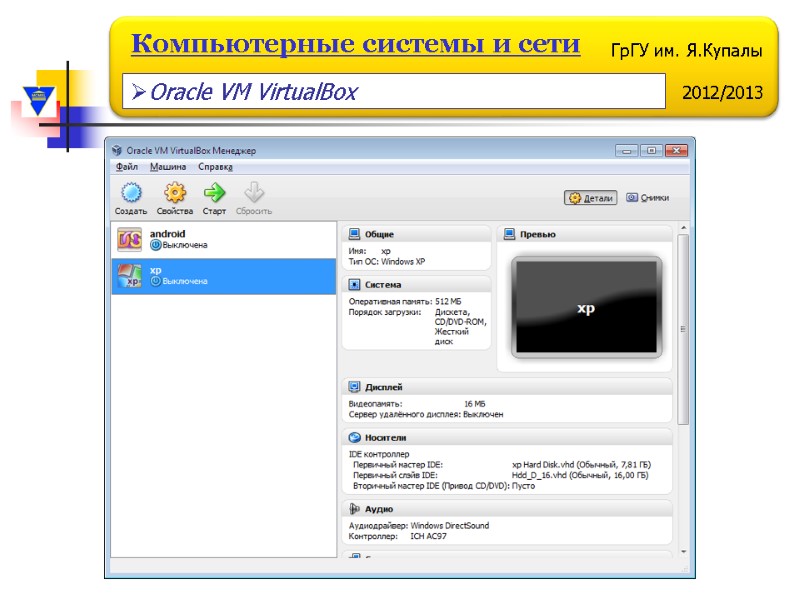Click Аудиодрайвер Windows DirectSound line
The image size is (800, 600).
(x=418, y=526)
